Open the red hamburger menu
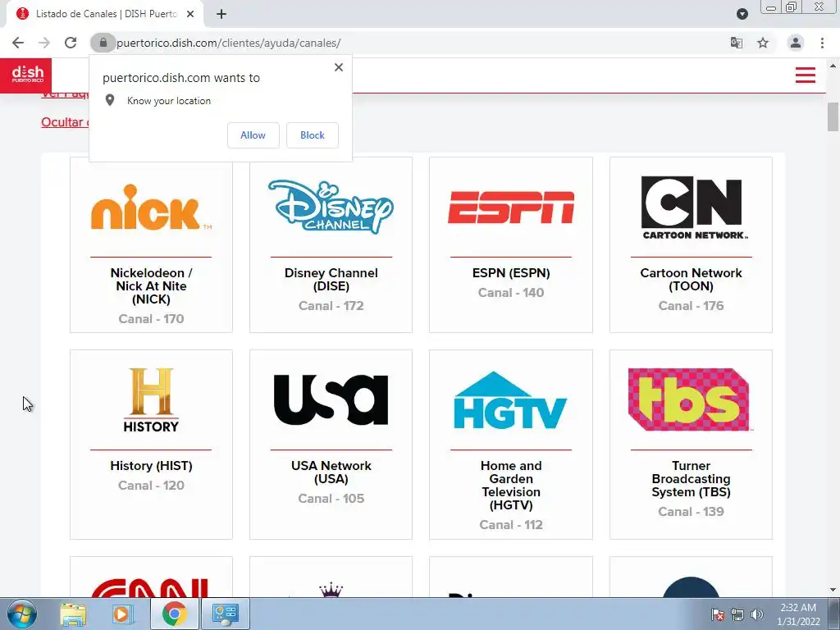 806,75
